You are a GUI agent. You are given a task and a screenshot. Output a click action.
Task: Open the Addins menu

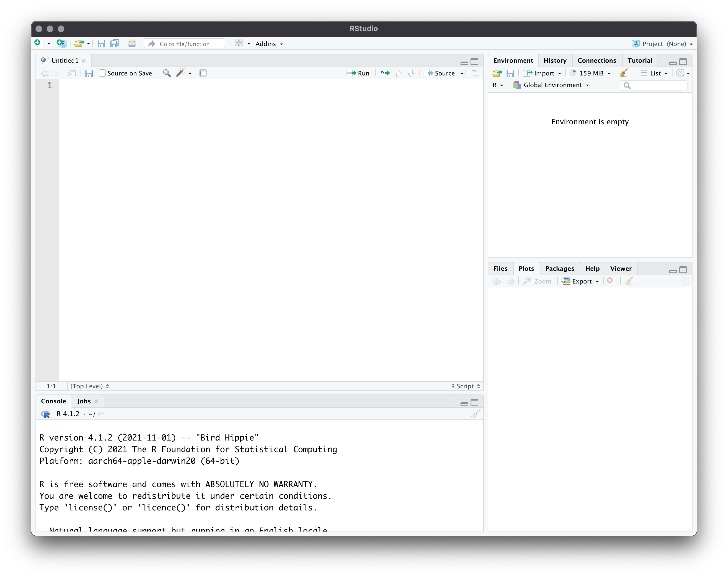269,44
